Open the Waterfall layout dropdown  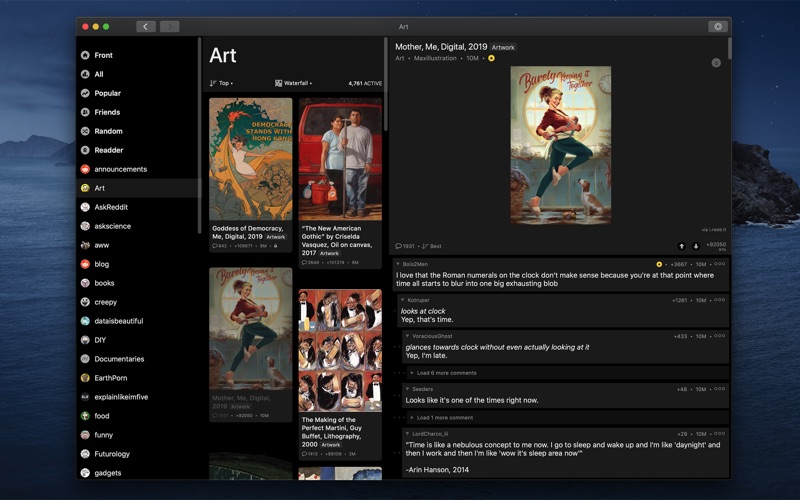(x=293, y=83)
